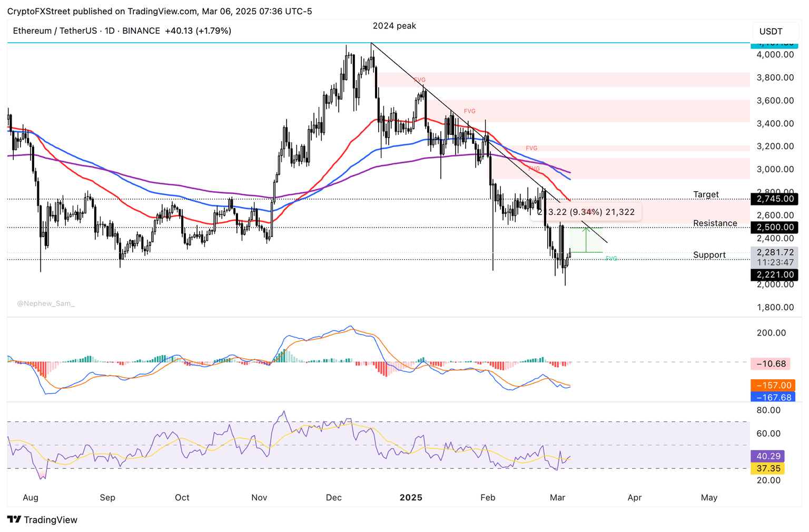Select the 2,221.00 support price tag
Image resolution: width=809 pixels, height=532 pixels.
774,274
